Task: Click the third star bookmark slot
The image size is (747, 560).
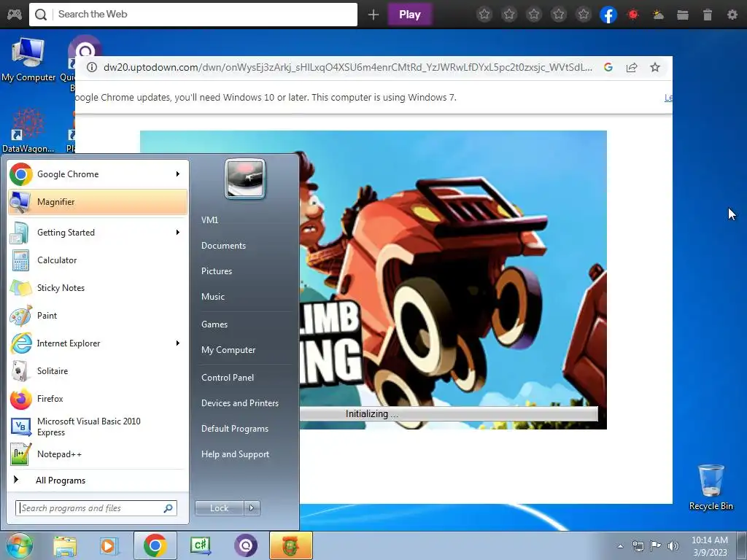Action: [x=534, y=15]
